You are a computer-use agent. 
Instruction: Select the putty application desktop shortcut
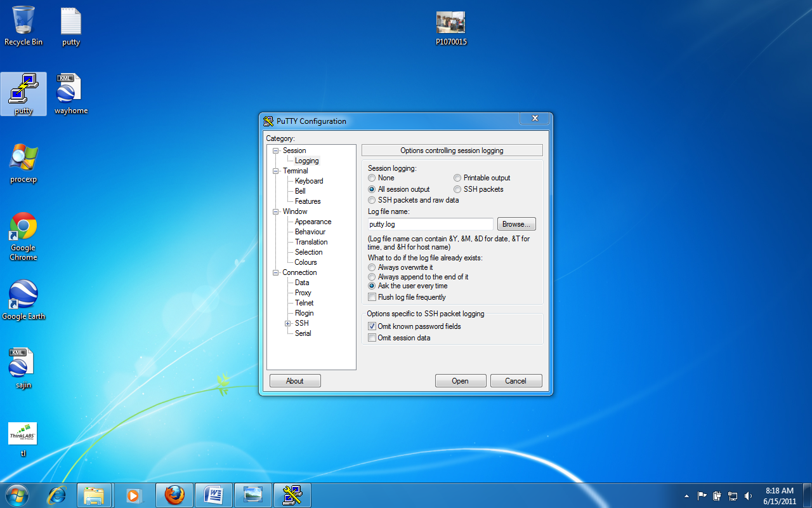click(23, 94)
